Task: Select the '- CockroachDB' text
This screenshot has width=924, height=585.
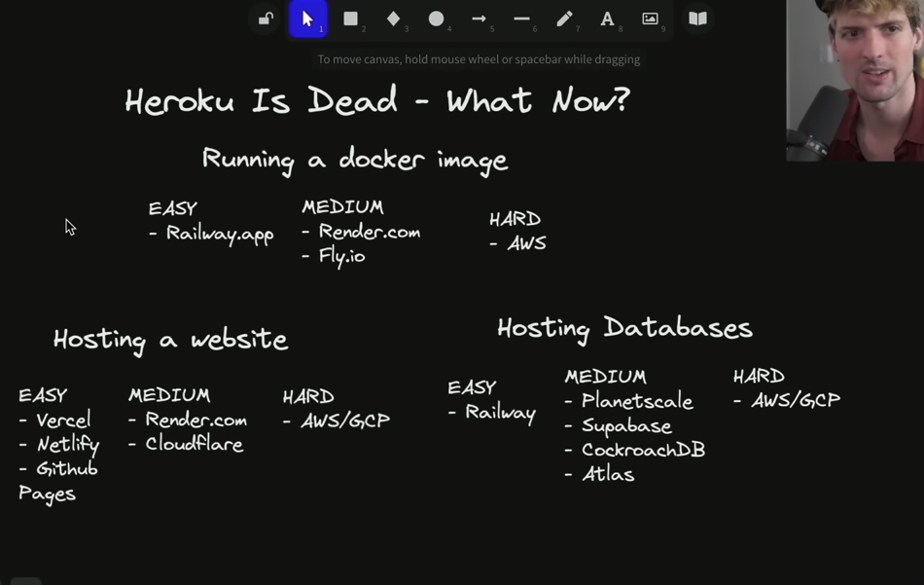Action: click(x=635, y=450)
